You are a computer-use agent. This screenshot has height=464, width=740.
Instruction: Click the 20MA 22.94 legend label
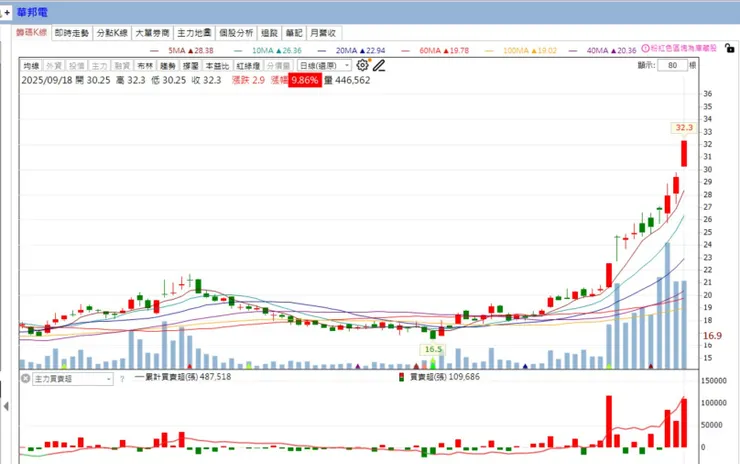coord(361,51)
